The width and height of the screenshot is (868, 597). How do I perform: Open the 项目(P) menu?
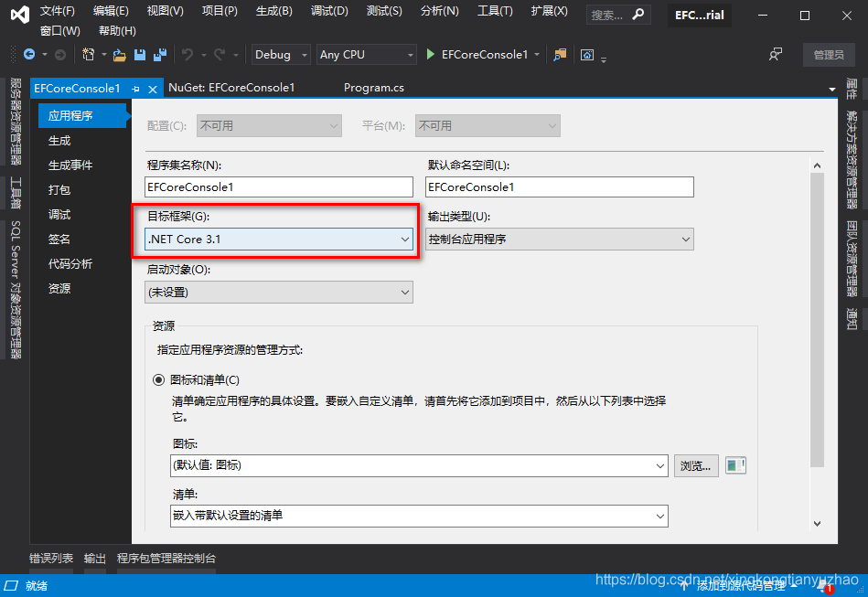click(220, 10)
